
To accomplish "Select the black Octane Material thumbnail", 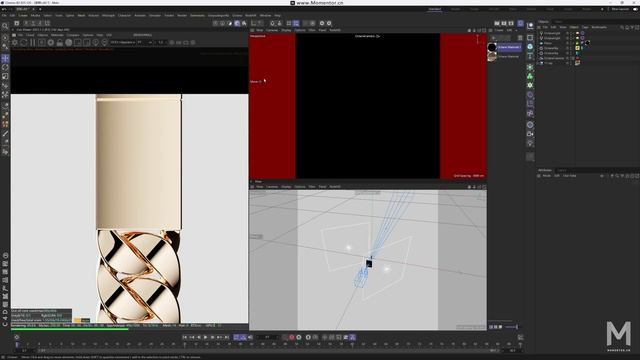I will tap(492, 47).
